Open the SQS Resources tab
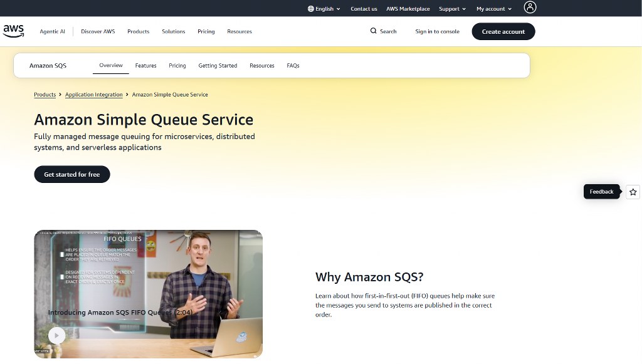The image size is (642, 364). click(x=262, y=65)
